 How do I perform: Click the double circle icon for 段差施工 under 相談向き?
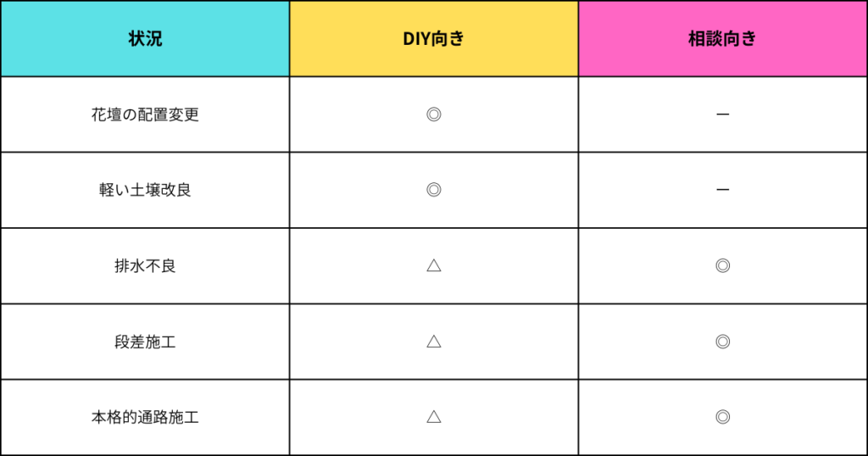pyautogui.click(x=722, y=341)
